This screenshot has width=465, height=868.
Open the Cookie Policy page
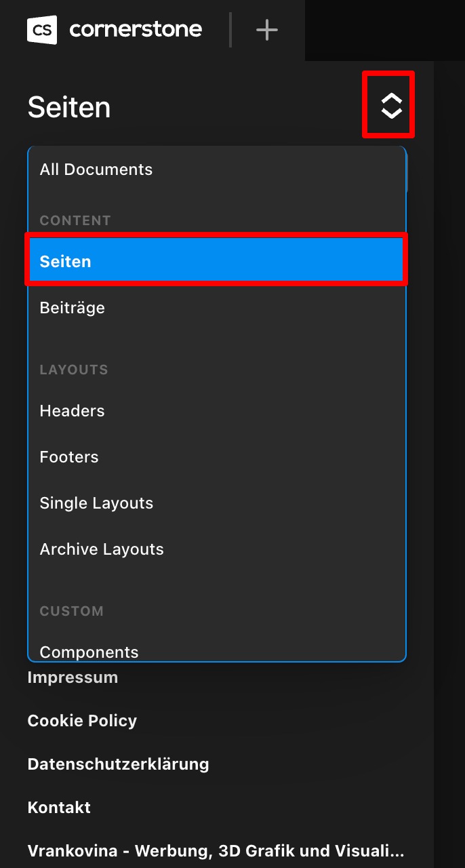coord(82,721)
